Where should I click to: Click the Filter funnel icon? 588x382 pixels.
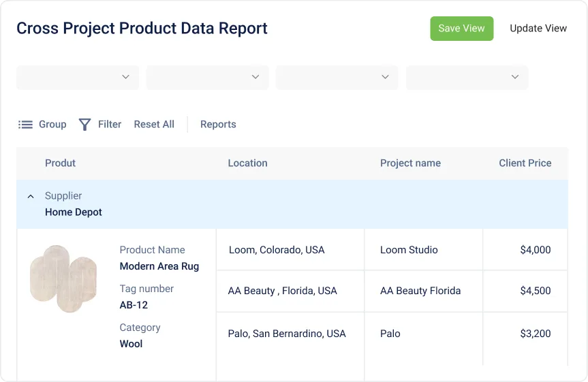(84, 125)
